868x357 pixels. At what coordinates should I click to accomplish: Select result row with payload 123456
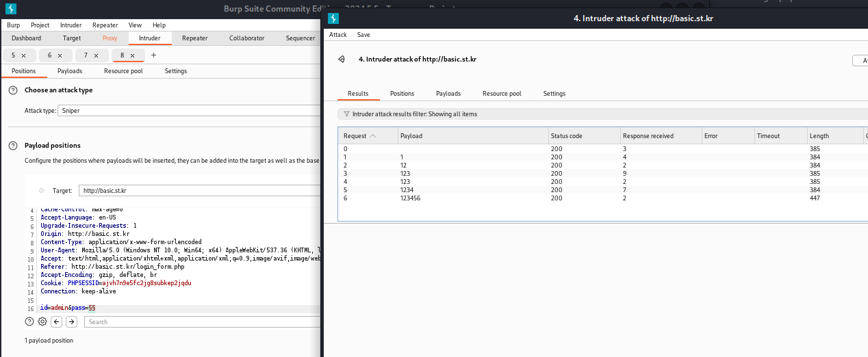pos(602,198)
